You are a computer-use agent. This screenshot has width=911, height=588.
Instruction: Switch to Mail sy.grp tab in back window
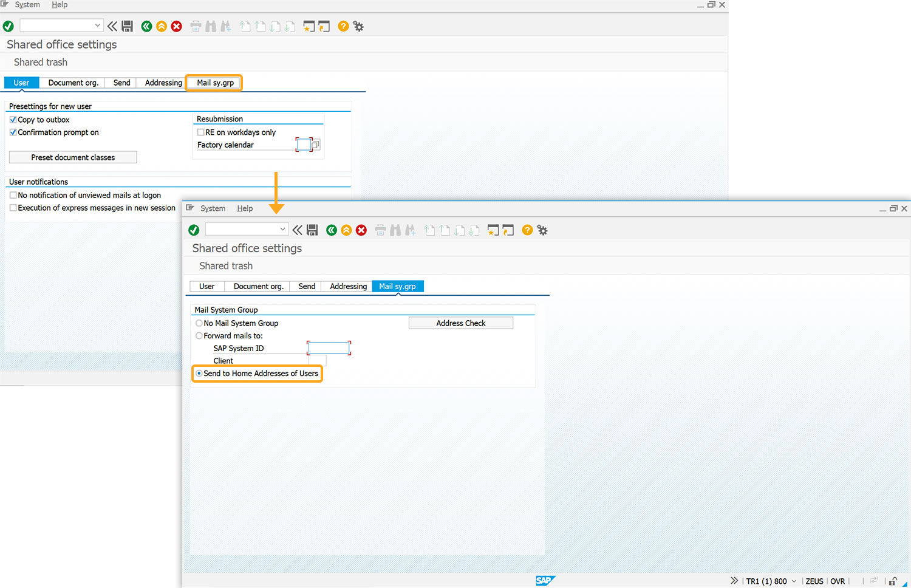215,83
